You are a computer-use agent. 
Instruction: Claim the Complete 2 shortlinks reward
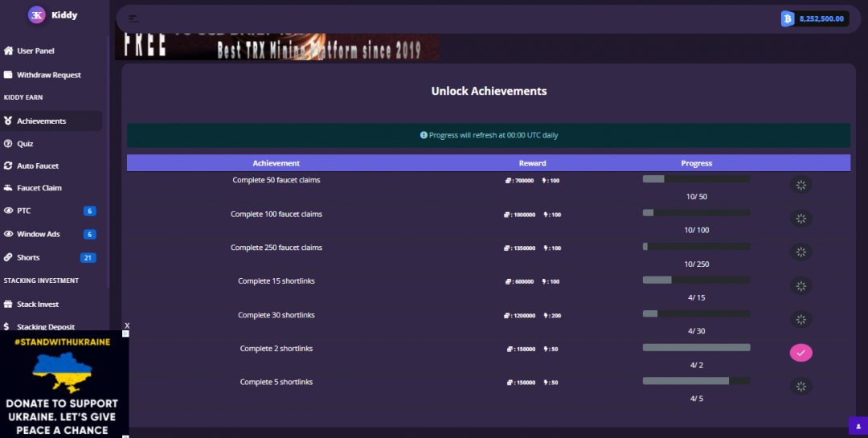[800, 353]
